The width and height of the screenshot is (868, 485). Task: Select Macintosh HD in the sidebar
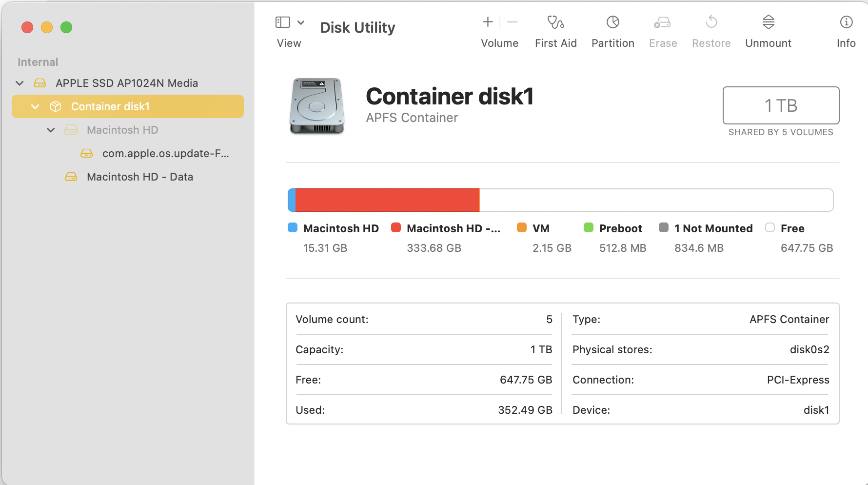point(122,130)
